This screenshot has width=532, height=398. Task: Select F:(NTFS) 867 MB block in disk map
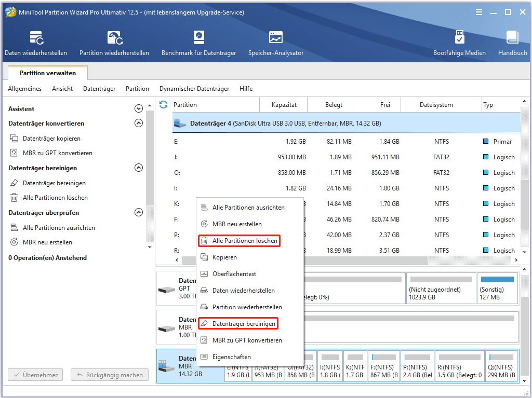[x=384, y=366]
